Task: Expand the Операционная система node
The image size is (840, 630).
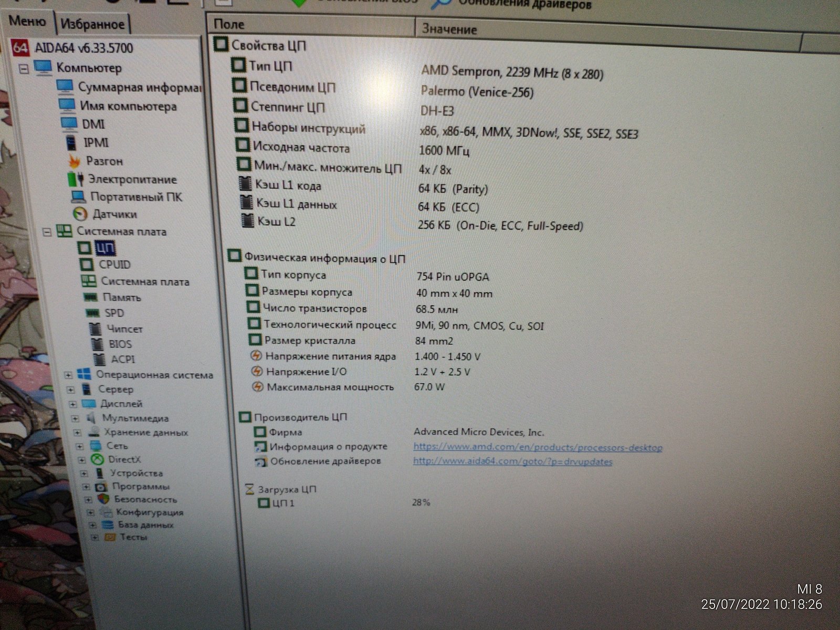Action: (x=68, y=375)
